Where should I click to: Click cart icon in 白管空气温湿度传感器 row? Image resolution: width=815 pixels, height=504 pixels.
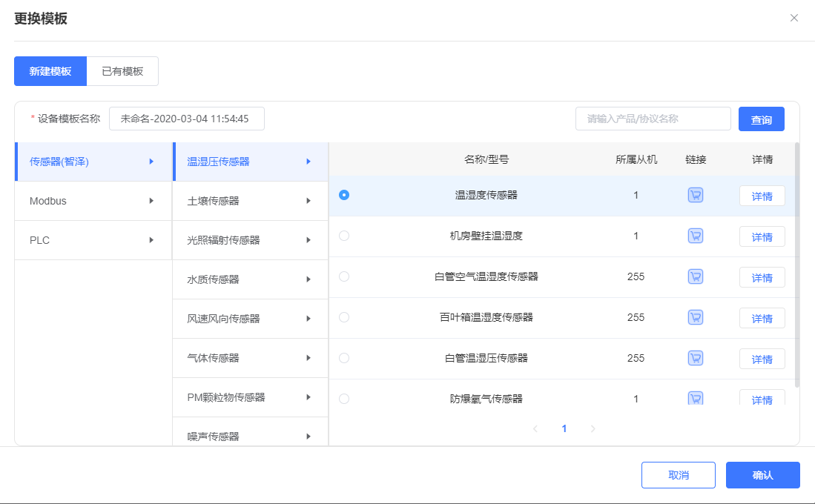pos(696,276)
